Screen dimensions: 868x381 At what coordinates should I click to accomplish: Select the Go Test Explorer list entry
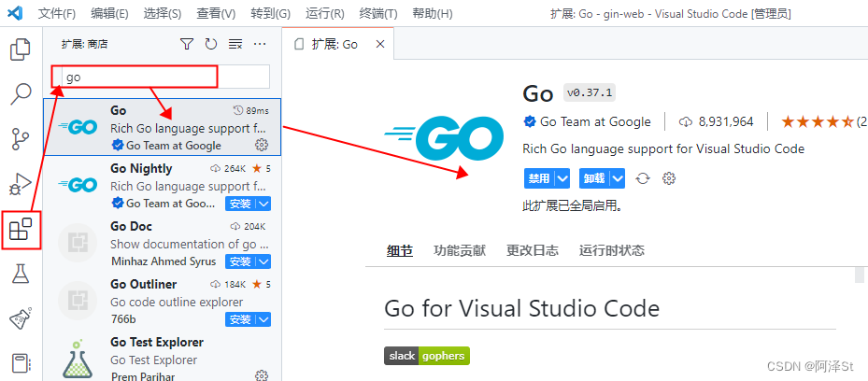[x=163, y=357]
